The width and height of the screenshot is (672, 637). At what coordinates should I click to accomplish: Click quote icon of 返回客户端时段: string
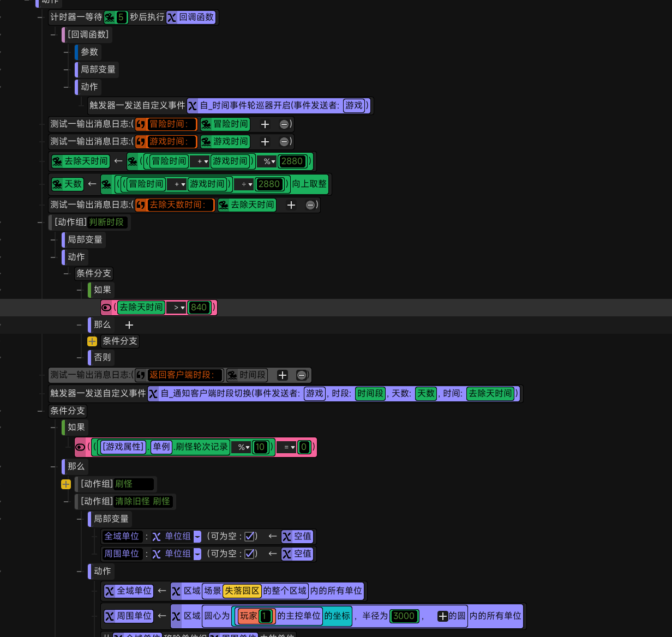pyautogui.click(x=141, y=375)
